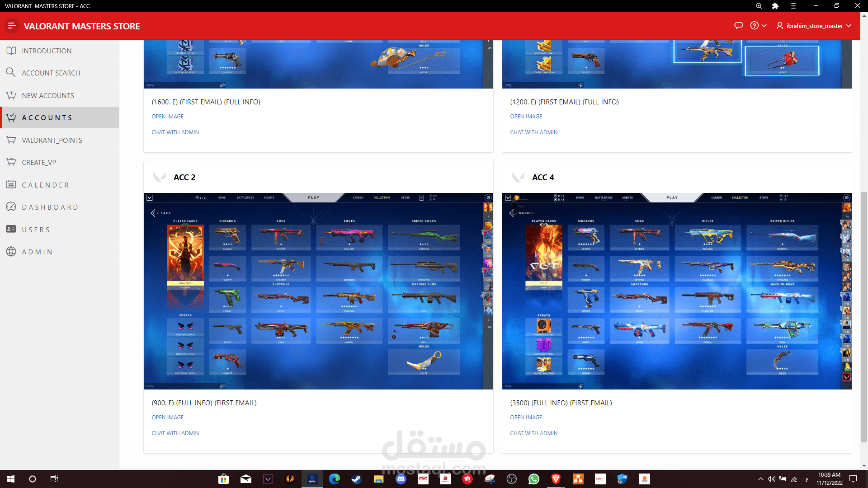Open the ACC 4 inventory screenshot
This screenshot has width=868, height=488.
[676, 291]
